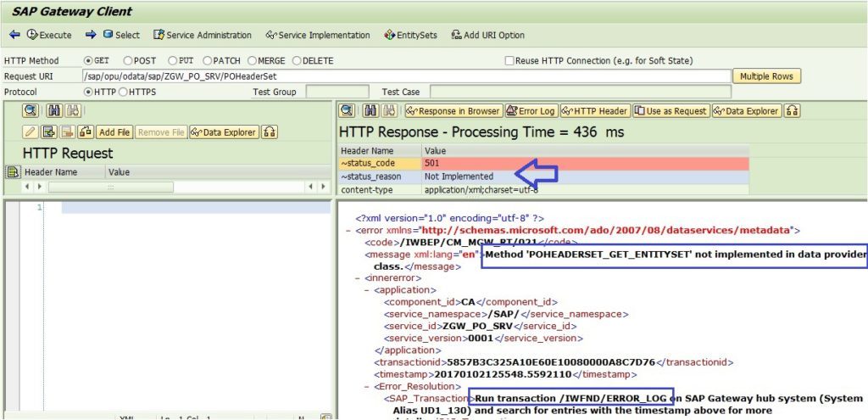Select the GET HTTP method
The image size is (868, 420).
(88, 61)
